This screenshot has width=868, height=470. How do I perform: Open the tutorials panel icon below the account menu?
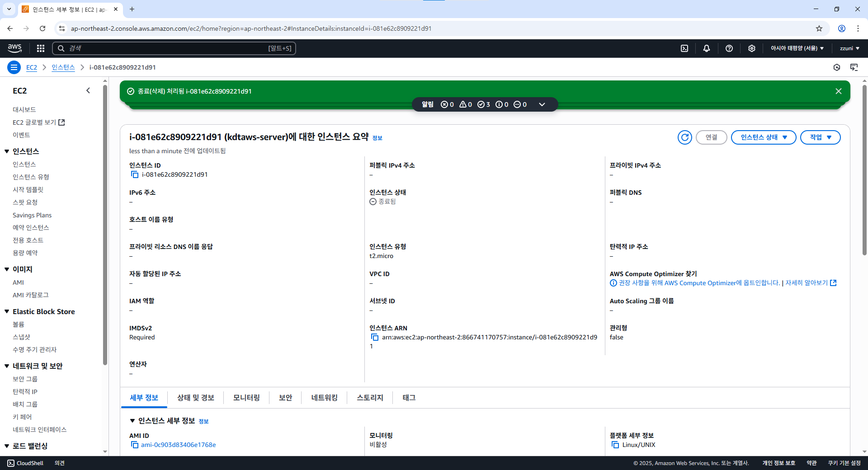(854, 67)
